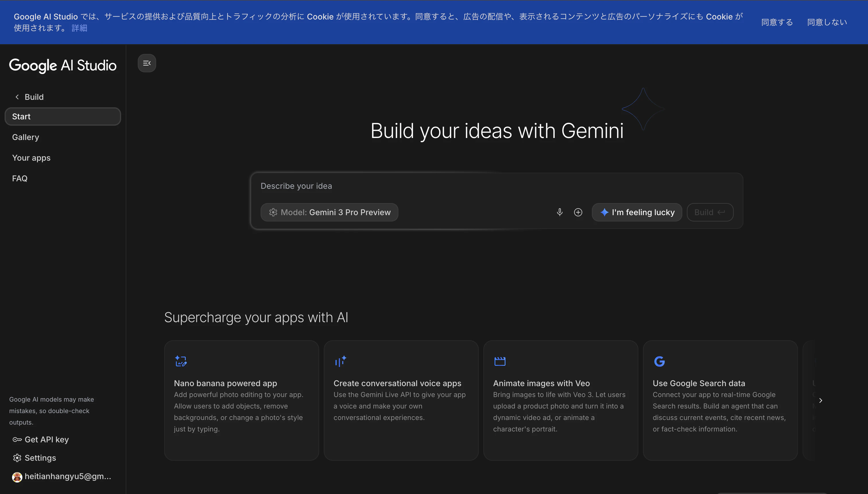Open the Nano banana powered app card

point(242,401)
